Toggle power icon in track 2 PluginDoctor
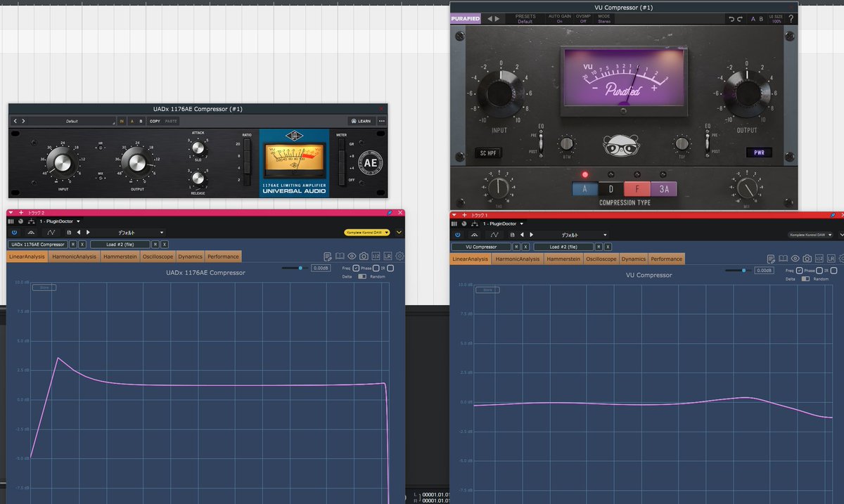The width and height of the screenshot is (844, 504). pyautogui.click(x=13, y=232)
